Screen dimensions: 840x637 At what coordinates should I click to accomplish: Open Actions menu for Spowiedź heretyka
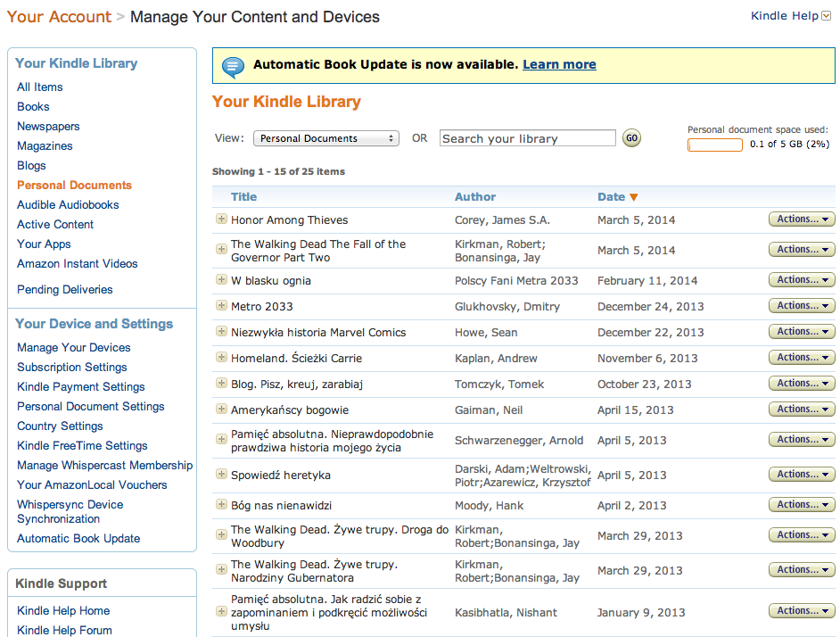(x=802, y=474)
